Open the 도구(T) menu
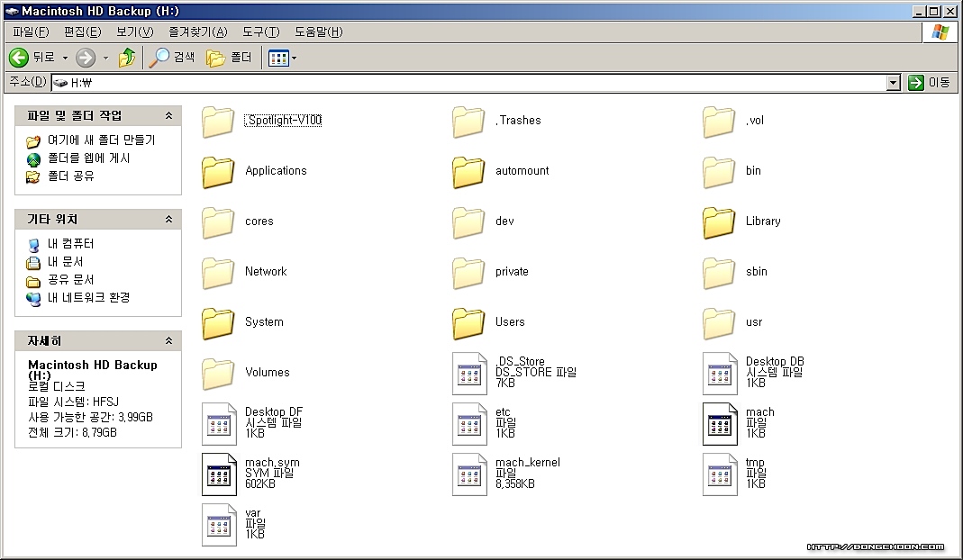963x560 pixels. point(260,32)
